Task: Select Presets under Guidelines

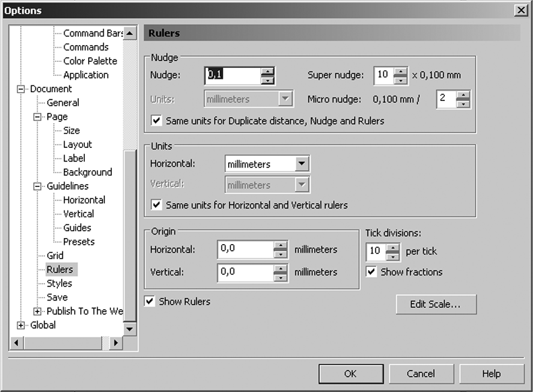Action: click(79, 242)
